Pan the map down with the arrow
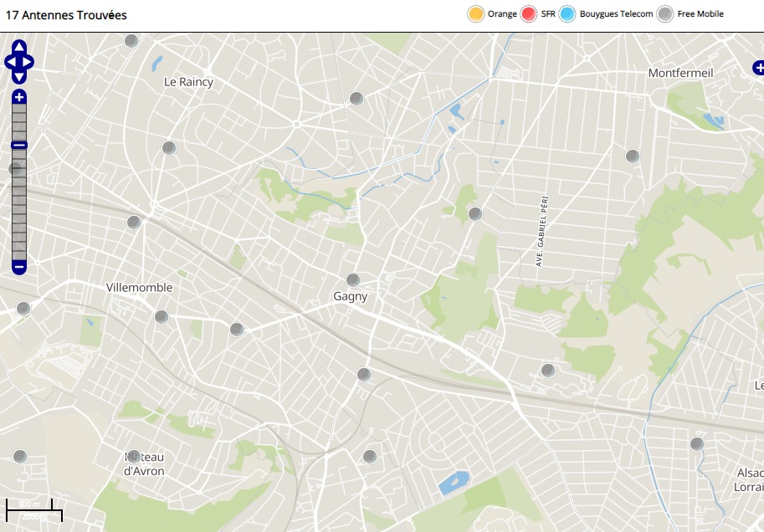 pos(19,77)
